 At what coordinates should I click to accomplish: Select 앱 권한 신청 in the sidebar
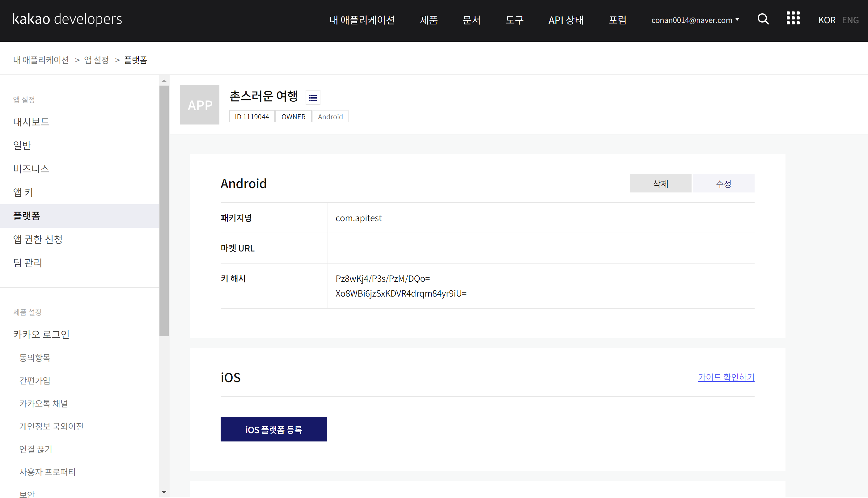coord(79,239)
